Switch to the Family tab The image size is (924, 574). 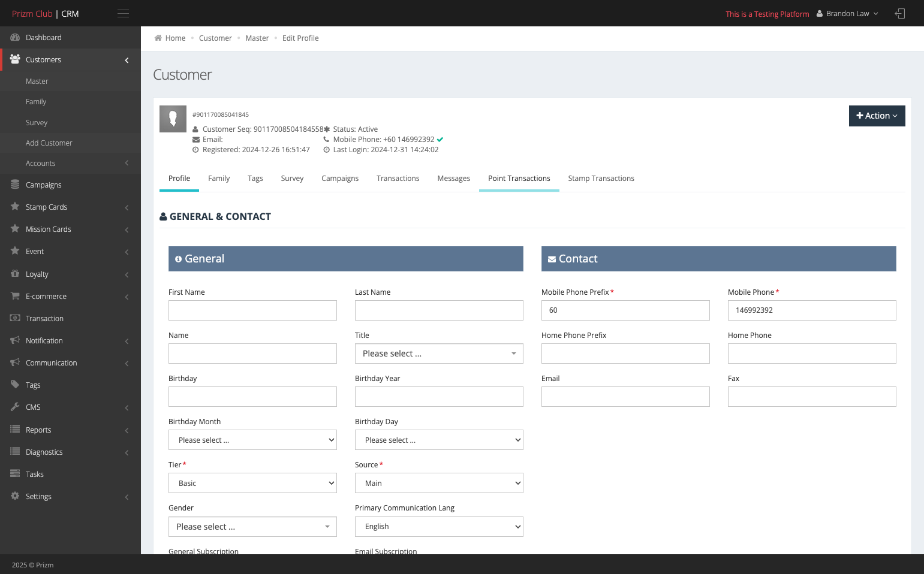pos(219,179)
